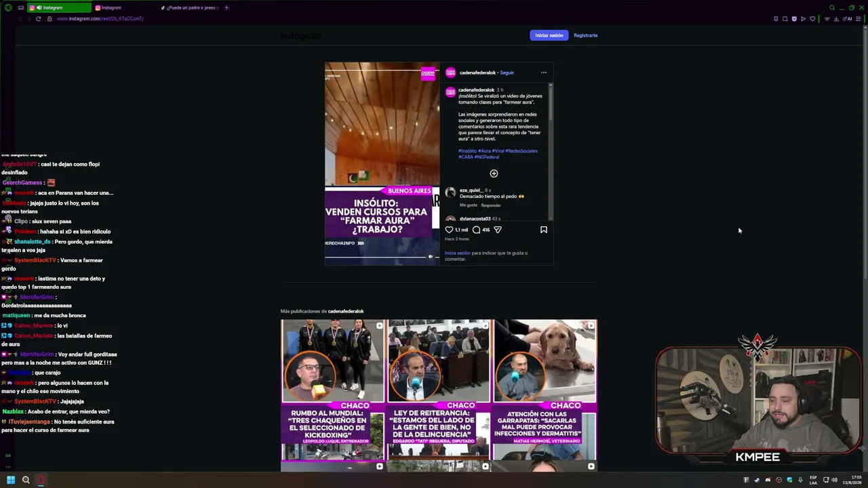The height and width of the screenshot is (488, 868).
Task: Open a new tab with the plus button
Action: click(226, 7)
